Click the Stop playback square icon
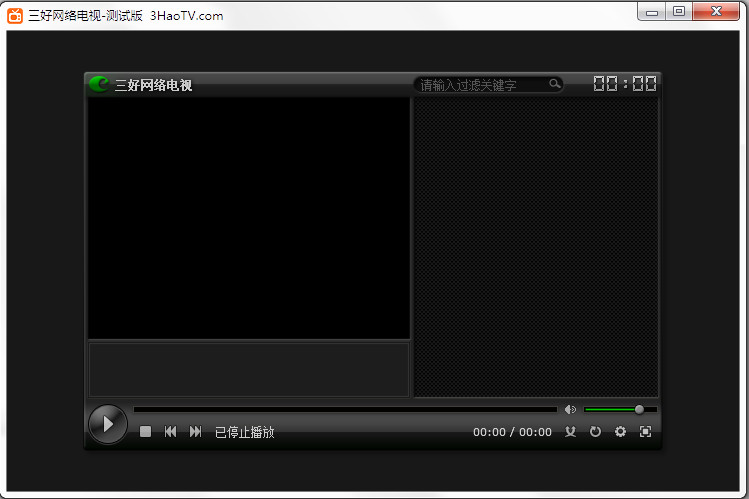The image size is (749, 499). [x=145, y=432]
